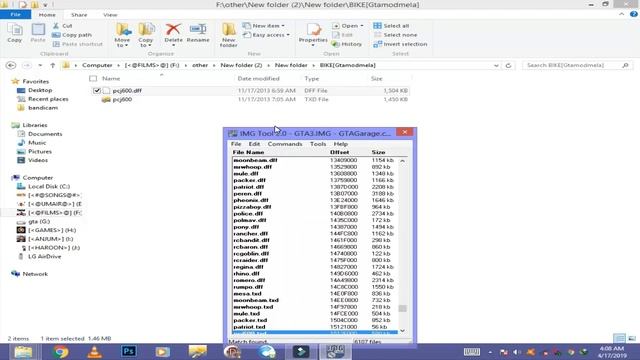Select Desktop under Favorites
The height and width of the screenshot is (360, 640).
40,90
